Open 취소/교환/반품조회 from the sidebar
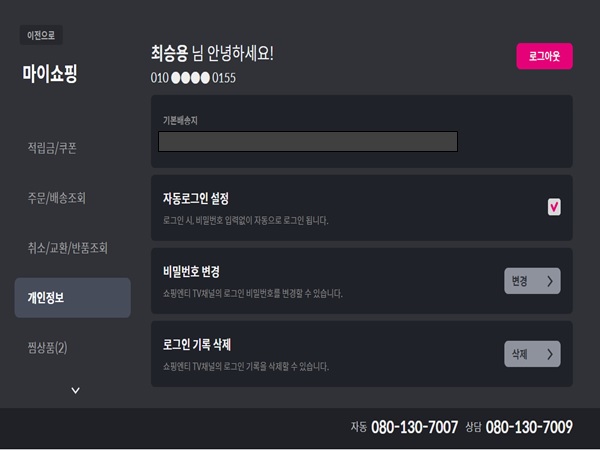Image resolution: width=600 pixels, height=450 pixels. click(x=67, y=247)
